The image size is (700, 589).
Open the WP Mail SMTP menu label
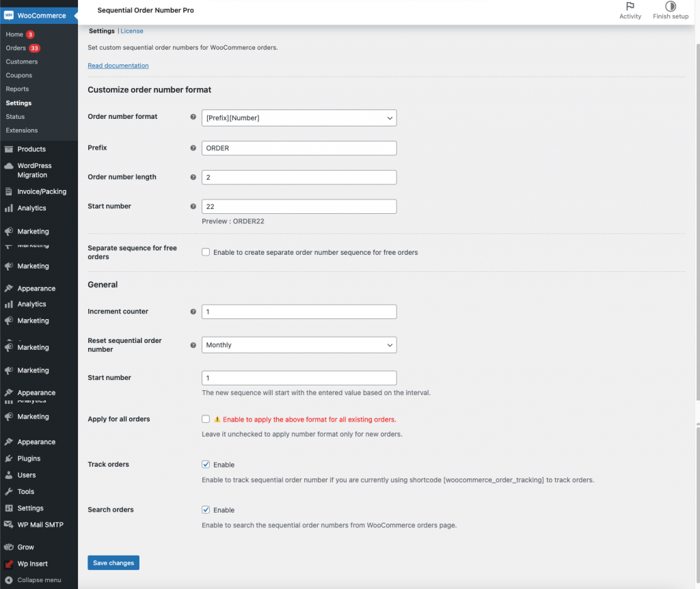point(40,525)
